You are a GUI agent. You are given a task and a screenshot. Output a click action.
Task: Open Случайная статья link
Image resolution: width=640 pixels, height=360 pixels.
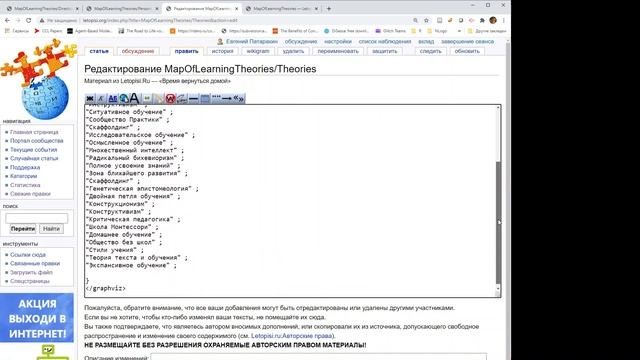pos(34,158)
